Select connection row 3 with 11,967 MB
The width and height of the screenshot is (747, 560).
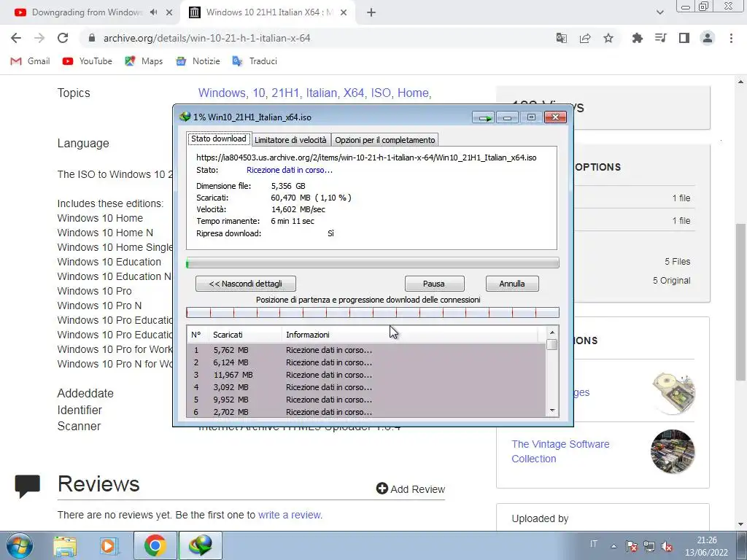coord(366,375)
